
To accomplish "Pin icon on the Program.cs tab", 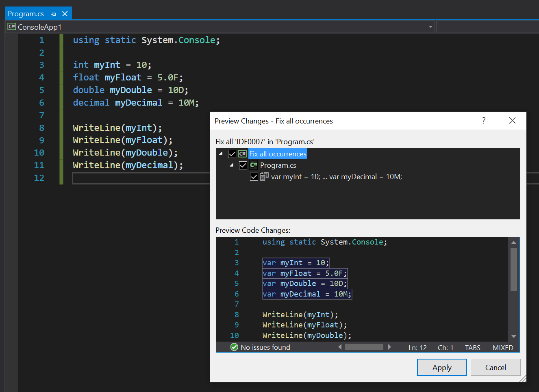I will (x=53, y=13).
